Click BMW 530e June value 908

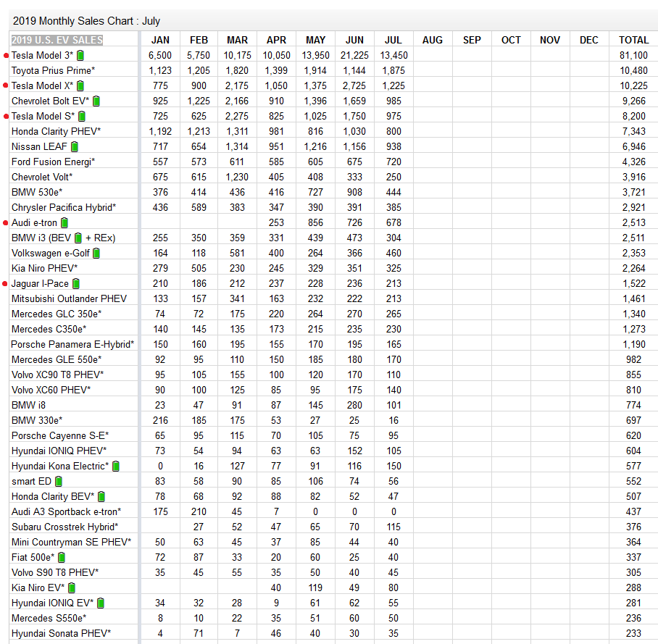(x=354, y=192)
